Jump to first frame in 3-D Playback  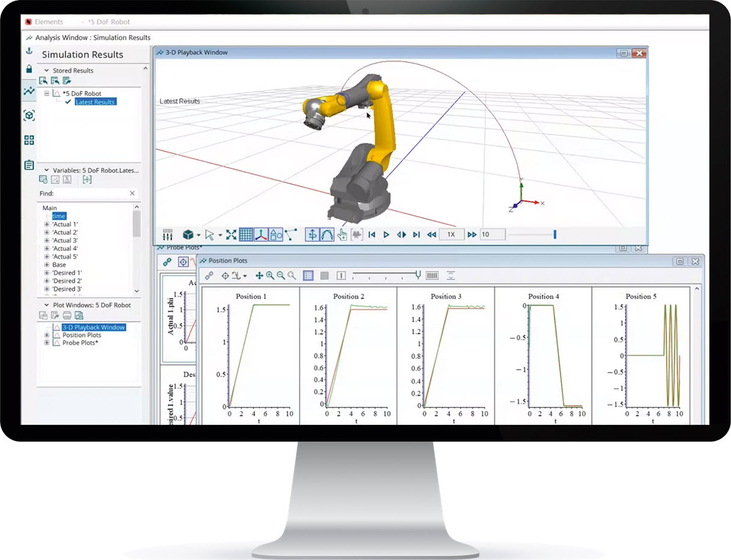(372, 235)
